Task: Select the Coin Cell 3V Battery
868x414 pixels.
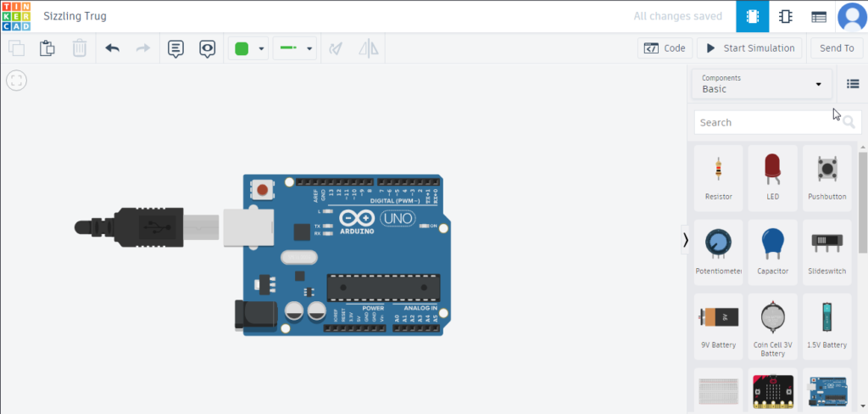Action: pyautogui.click(x=773, y=327)
